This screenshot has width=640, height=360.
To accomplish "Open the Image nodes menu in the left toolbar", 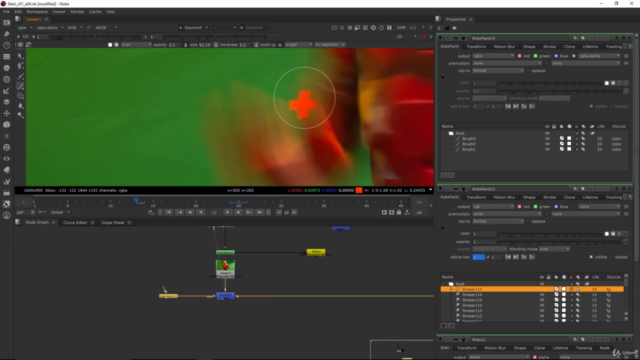I will pos(7,23).
